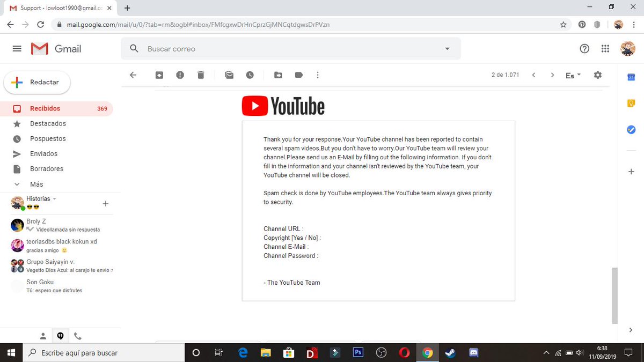The height and width of the screenshot is (362, 644).
Task: Click the YouTube logo in email
Action: point(283,106)
